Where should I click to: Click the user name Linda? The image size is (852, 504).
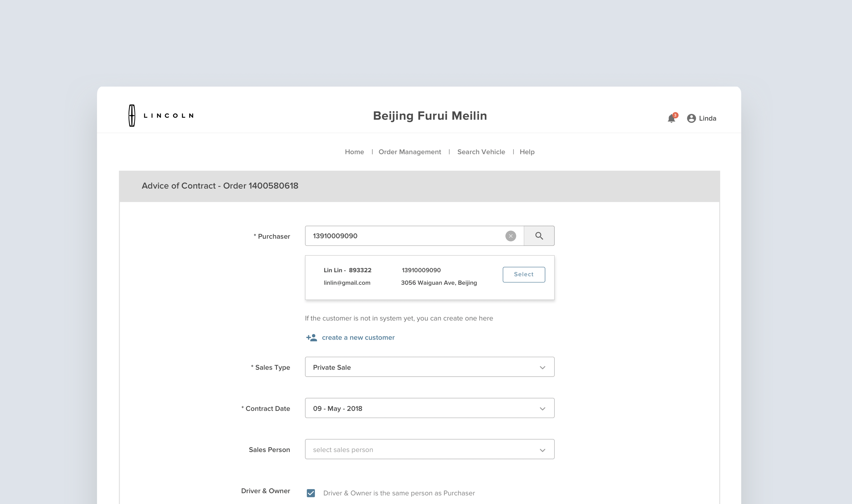point(707,118)
